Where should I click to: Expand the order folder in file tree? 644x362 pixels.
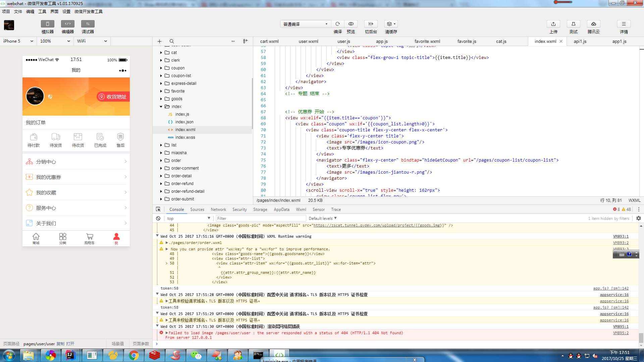(161, 160)
